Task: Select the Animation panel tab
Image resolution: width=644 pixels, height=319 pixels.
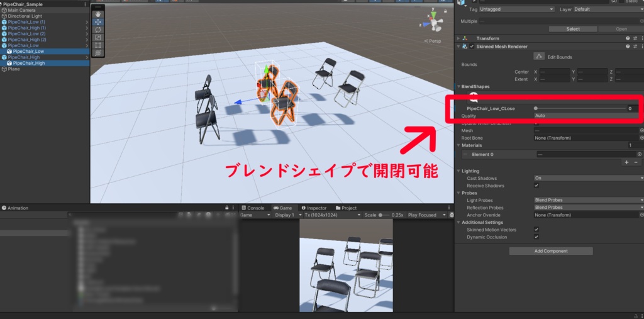Action: pos(15,208)
